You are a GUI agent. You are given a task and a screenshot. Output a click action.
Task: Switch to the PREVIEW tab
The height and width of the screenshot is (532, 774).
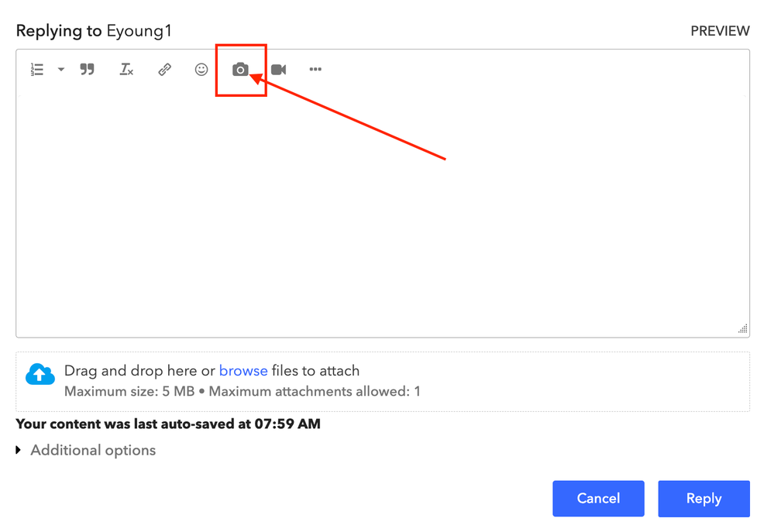click(720, 31)
